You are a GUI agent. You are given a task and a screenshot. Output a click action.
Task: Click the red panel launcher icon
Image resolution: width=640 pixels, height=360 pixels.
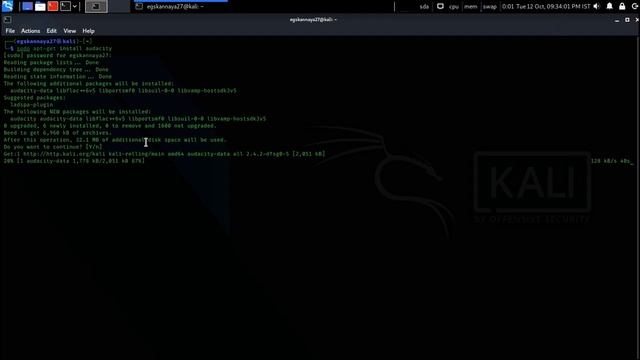[x=53, y=6]
